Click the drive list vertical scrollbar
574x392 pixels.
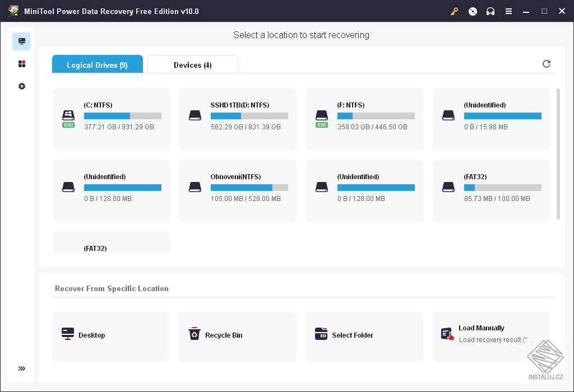point(558,154)
